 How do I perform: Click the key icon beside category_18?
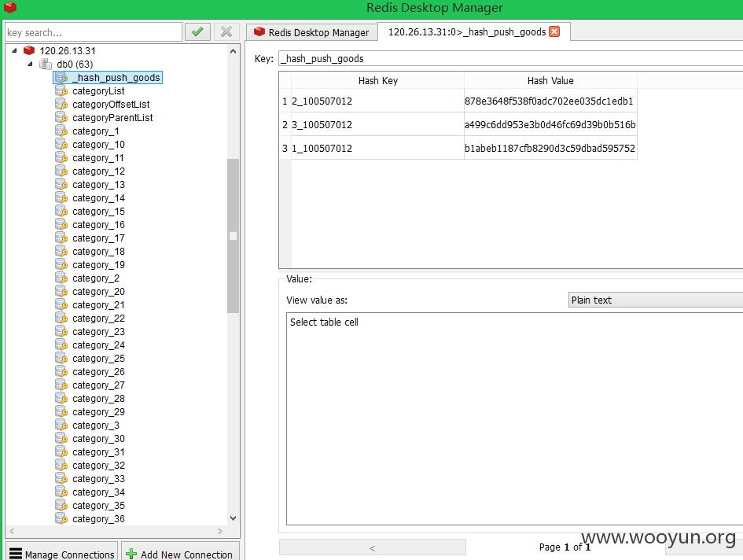coord(61,252)
